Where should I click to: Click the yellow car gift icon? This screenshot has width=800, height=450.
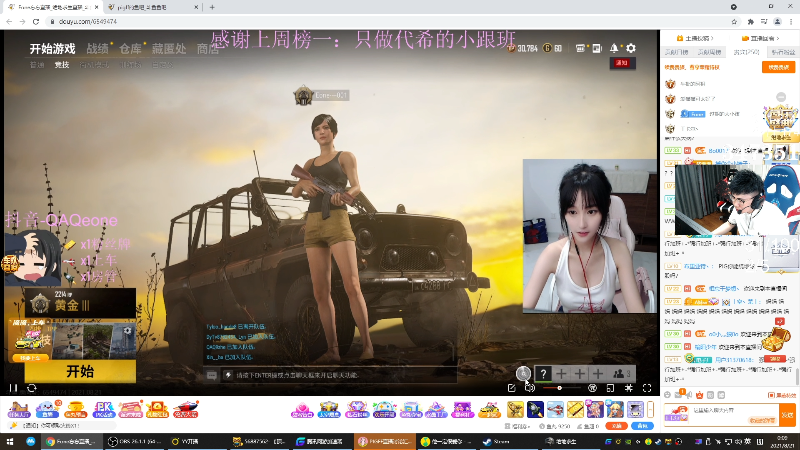(x=489, y=410)
